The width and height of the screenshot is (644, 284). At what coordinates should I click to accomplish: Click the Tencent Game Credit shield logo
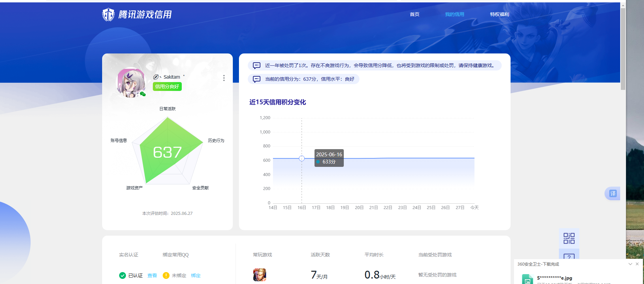108,14
